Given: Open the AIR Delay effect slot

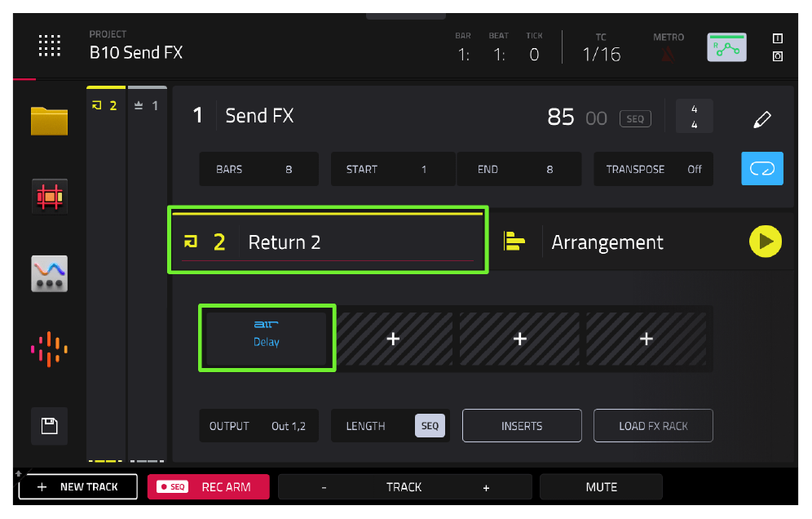Looking at the screenshot, I should click(x=266, y=338).
